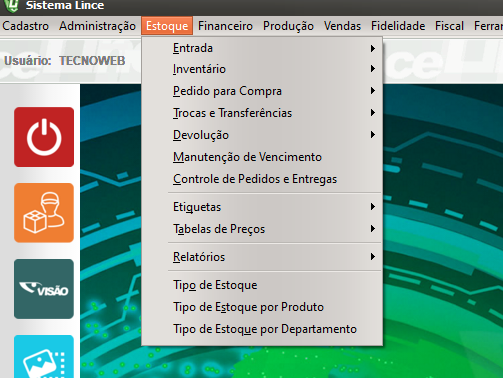Launch the Visão sidebar icon

point(44,289)
